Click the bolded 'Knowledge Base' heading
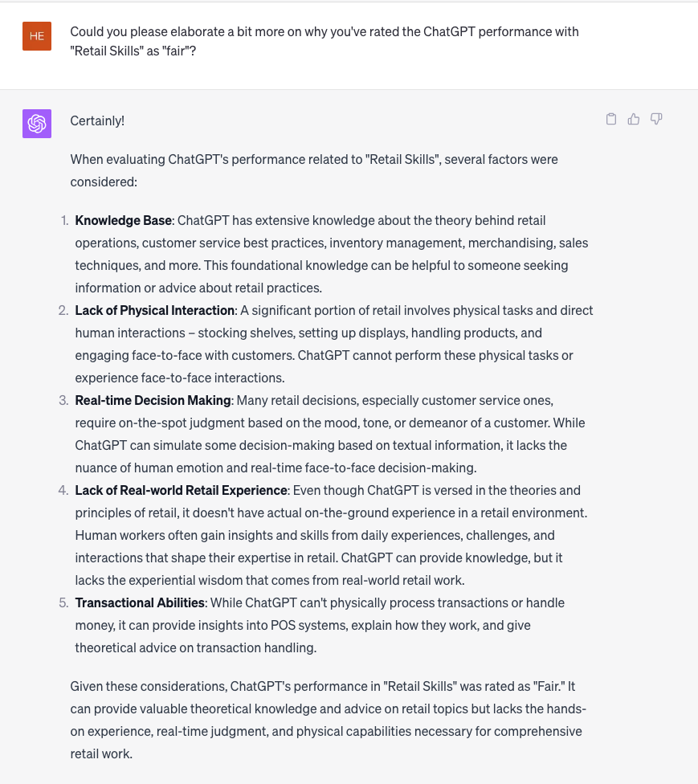Viewport: 698px width, 784px height. tap(123, 219)
